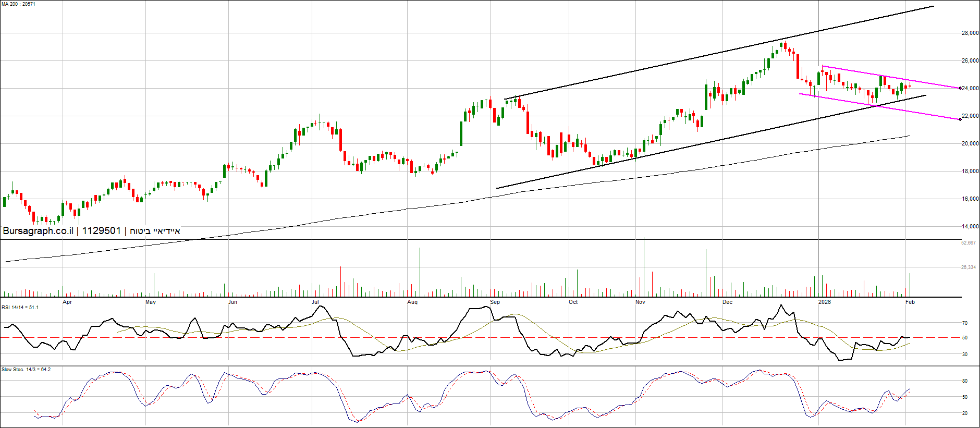
Task: Click the stochastic 80 level label
Action: (965, 381)
